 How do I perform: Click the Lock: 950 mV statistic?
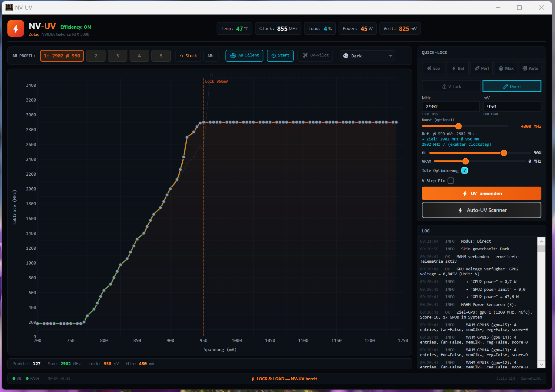[104, 364]
